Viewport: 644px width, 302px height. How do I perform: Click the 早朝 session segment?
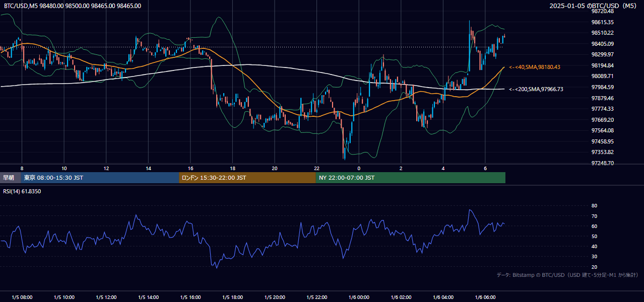coord(9,178)
